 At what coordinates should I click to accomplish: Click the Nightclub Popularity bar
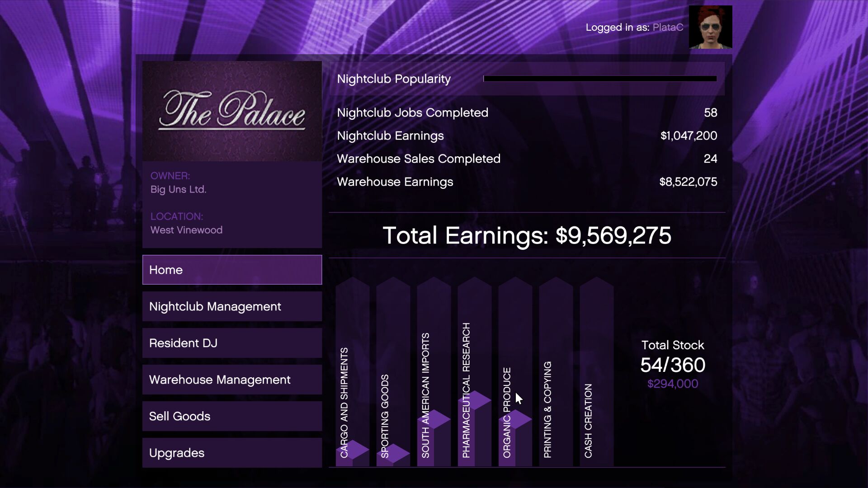pos(600,79)
